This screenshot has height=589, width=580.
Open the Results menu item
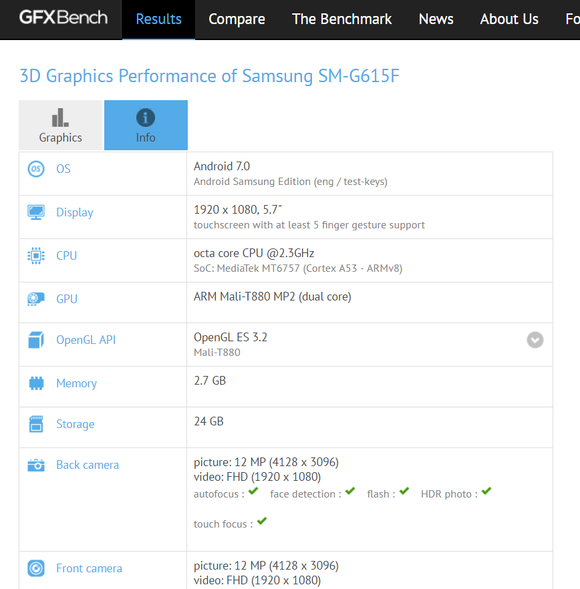159,19
